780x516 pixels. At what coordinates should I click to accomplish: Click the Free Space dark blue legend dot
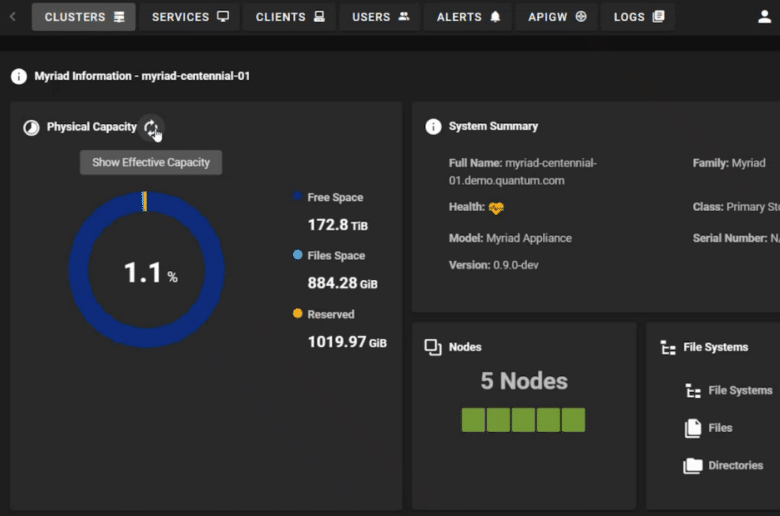click(297, 196)
